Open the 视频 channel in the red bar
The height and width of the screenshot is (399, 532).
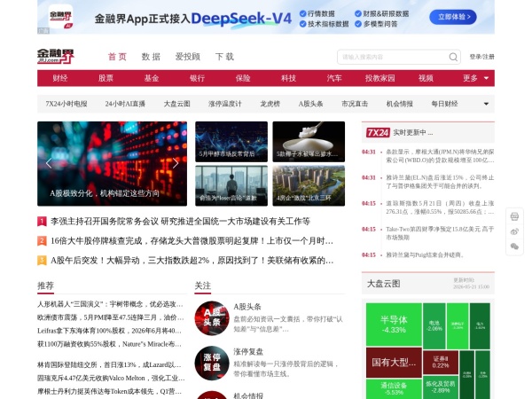point(426,78)
